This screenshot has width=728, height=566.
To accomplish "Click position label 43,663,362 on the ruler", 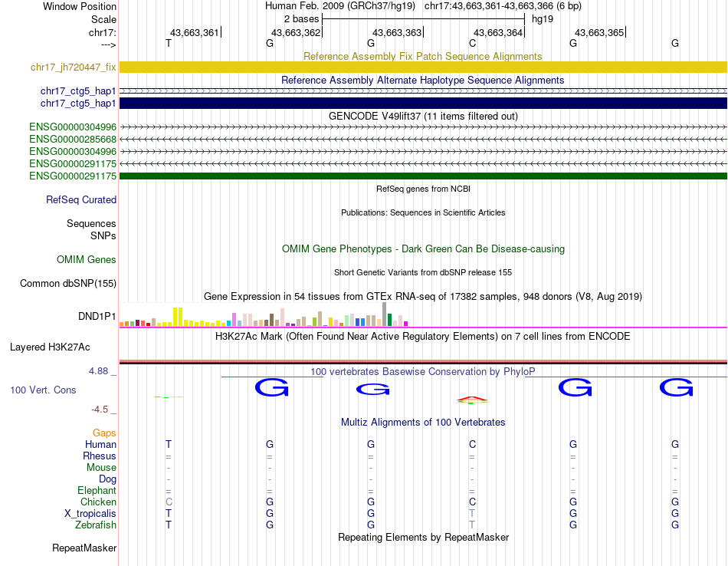I will [296, 32].
